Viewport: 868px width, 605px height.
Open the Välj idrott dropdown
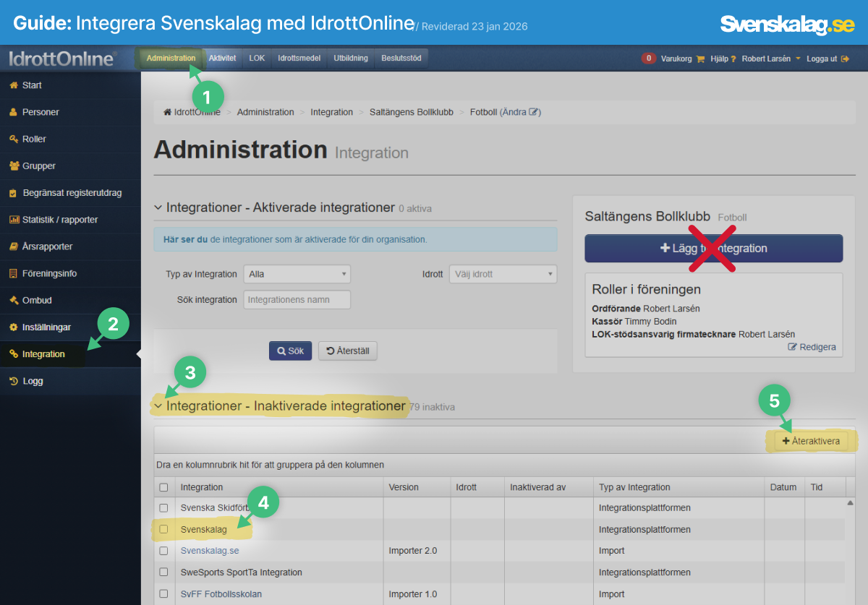pyautogui.click(x=503, y=275)
